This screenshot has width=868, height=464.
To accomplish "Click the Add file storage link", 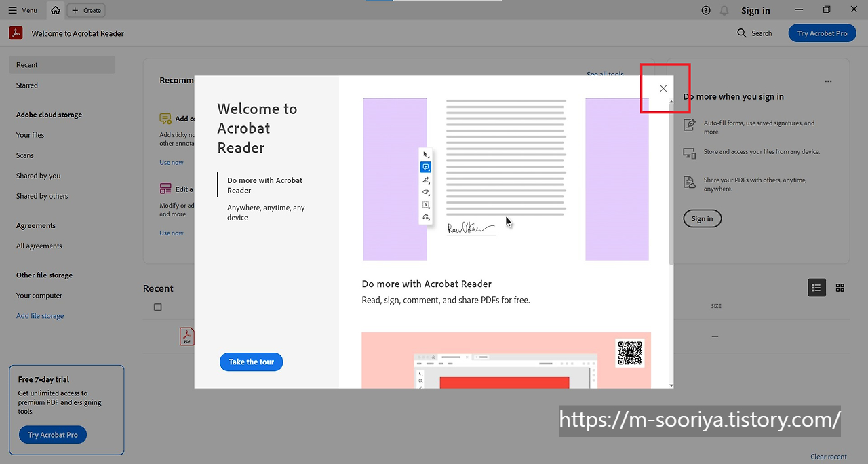I will pos(40,316).
